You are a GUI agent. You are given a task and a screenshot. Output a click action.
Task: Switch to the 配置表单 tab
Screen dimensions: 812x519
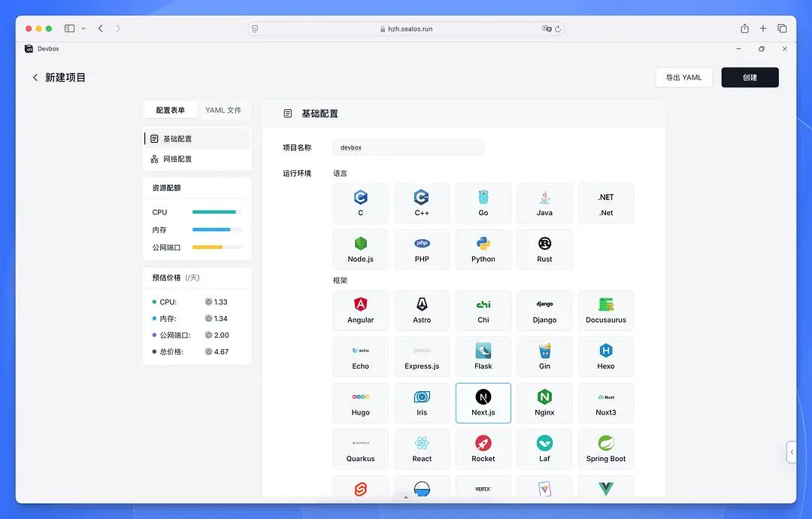(171, 111)
